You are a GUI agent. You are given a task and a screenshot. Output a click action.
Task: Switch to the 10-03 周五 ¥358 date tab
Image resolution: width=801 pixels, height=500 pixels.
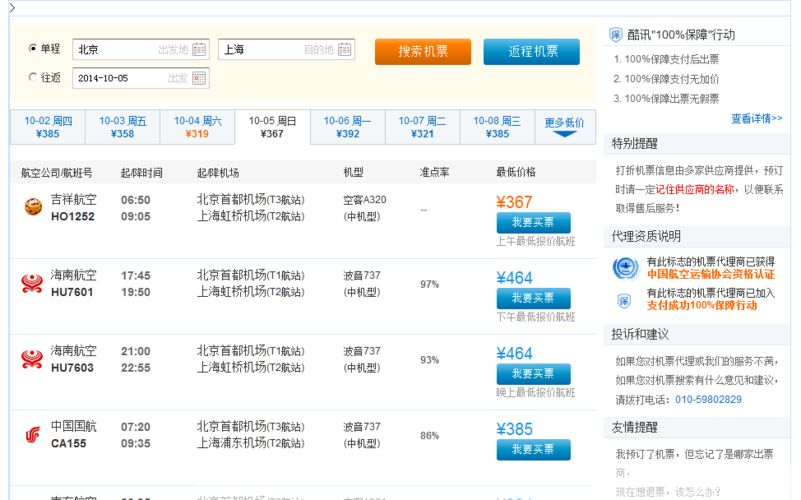pyautogui.click(x=123, y=127)
